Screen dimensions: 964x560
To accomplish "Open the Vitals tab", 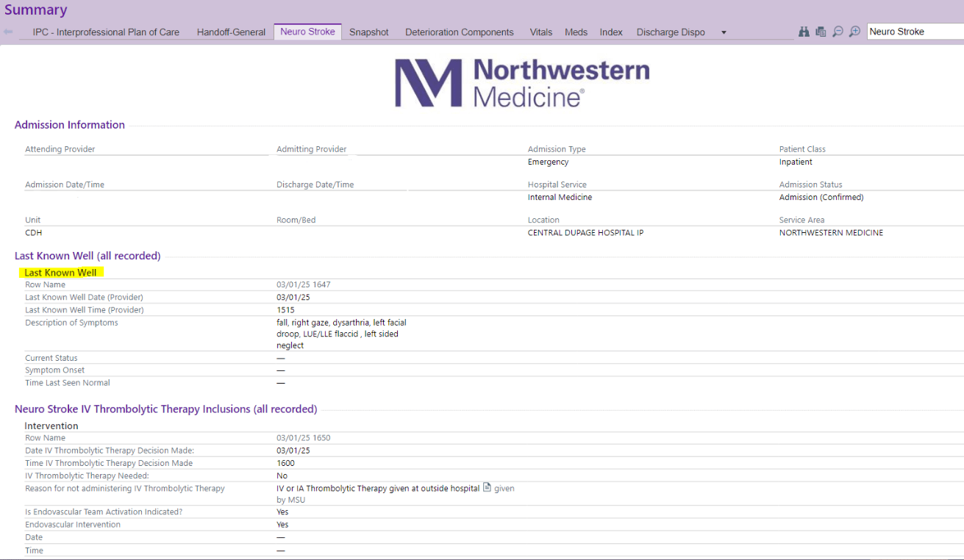I will 541,32.
